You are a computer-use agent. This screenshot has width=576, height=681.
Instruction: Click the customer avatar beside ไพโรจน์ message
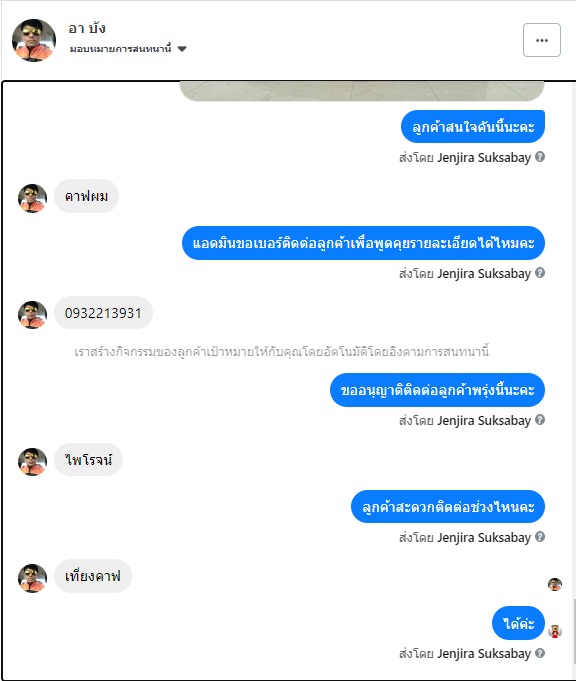tap(32, 462)
